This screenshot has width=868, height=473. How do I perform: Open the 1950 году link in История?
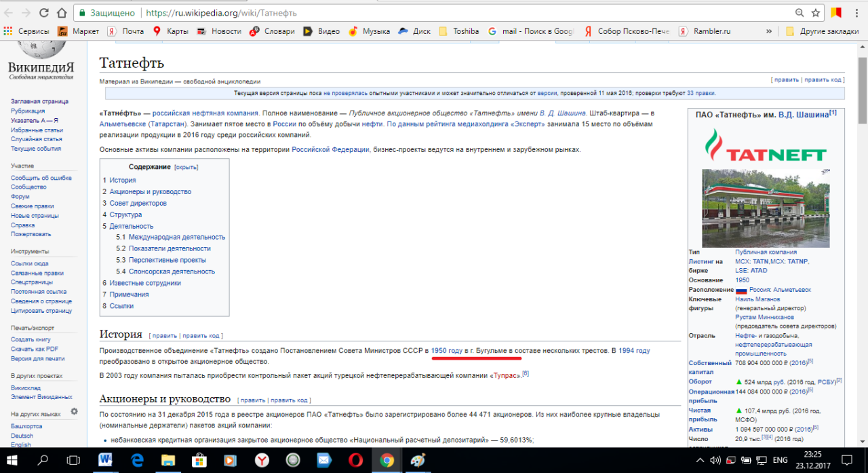click(447, 351)
